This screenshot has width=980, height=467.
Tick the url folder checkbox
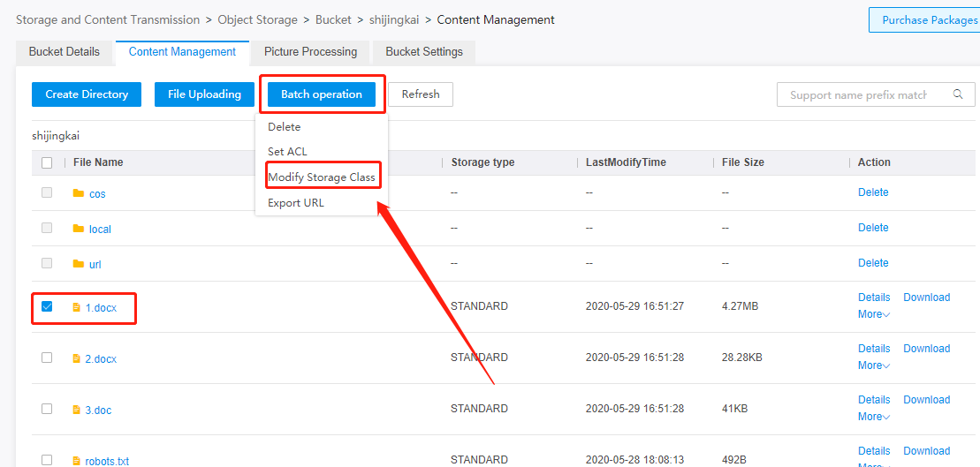[47, 263]
